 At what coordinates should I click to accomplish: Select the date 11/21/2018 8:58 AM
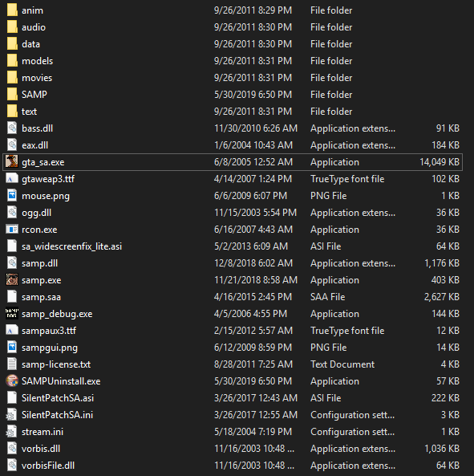pyautogui.click(x=256, y=280)
